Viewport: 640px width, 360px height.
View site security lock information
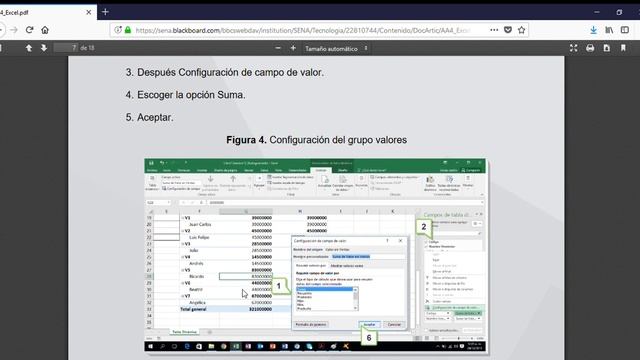coord(128,30)
